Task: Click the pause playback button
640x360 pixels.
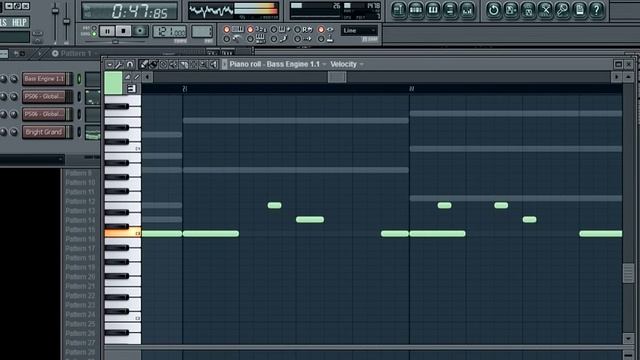Action: point(107,31)
